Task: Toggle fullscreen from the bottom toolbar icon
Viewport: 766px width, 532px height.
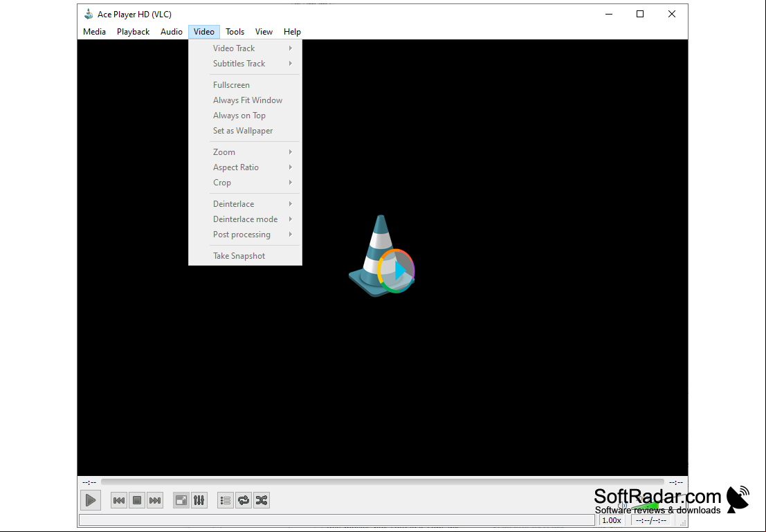Action: 181,500
